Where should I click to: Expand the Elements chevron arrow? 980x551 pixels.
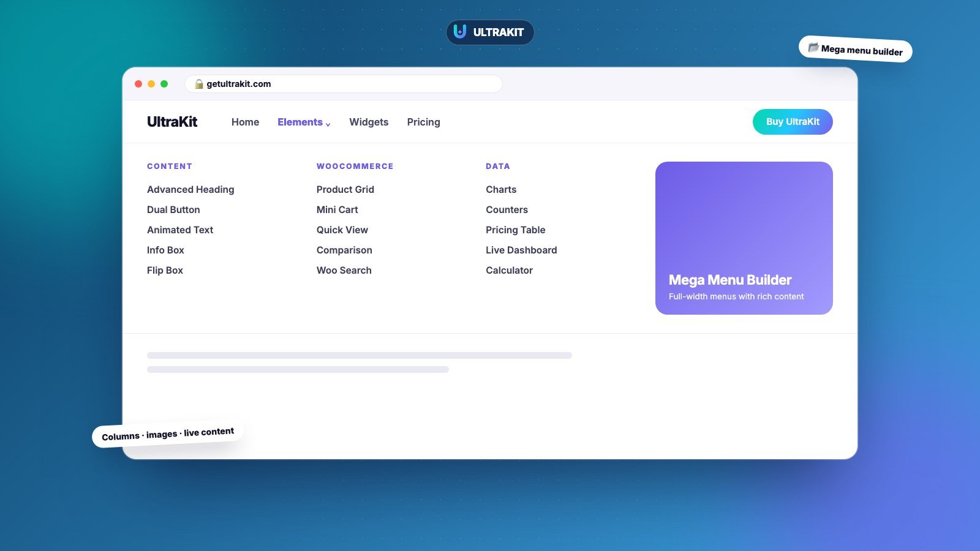(x=328, y=124)
